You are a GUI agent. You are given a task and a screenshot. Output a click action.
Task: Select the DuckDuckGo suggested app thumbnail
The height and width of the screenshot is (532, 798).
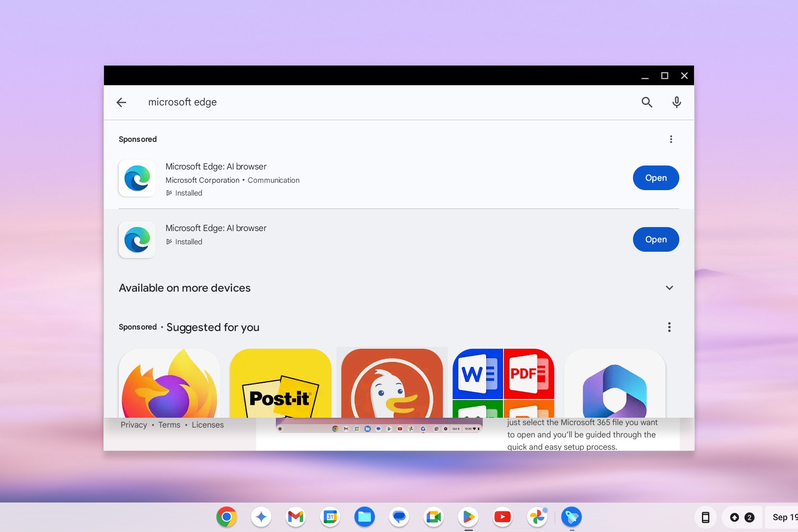pyautogui.click(x=392, y=383)
